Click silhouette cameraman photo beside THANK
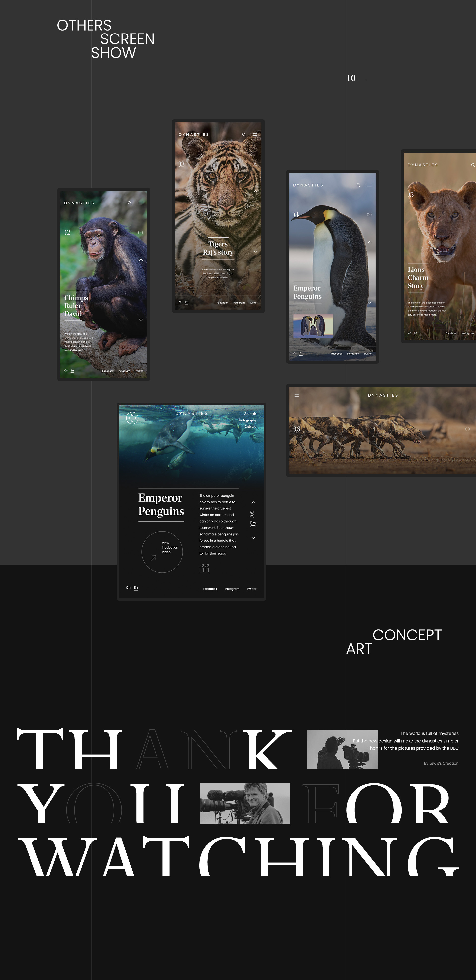 (x=343, y=749)
